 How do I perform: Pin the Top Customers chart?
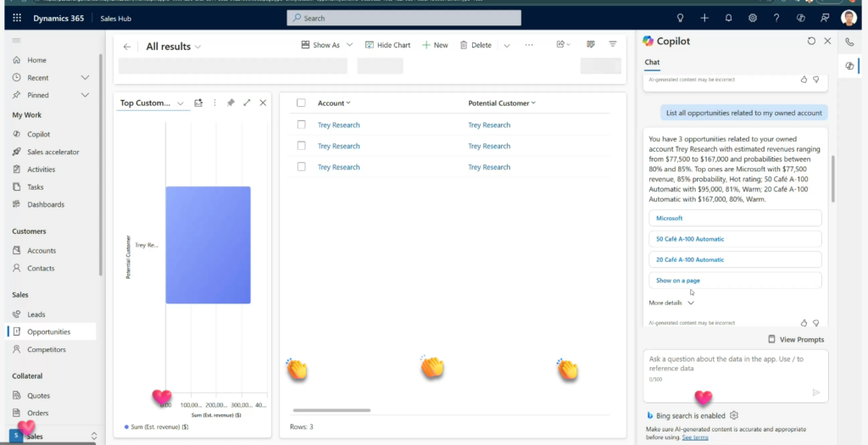click(x=231, y=103)
